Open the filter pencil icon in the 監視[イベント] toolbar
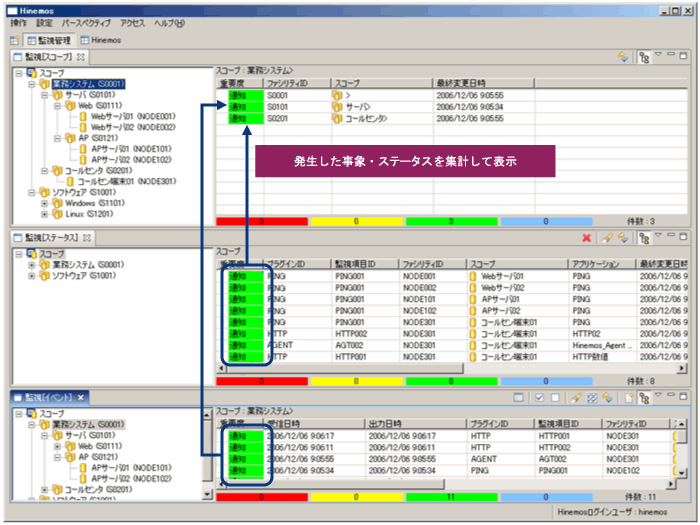 576,397
